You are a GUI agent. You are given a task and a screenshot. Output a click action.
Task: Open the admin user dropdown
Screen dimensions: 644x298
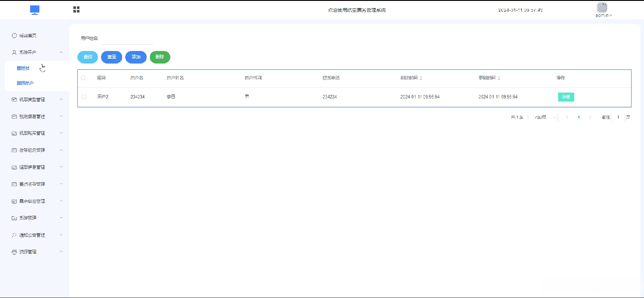coord(604,16)
